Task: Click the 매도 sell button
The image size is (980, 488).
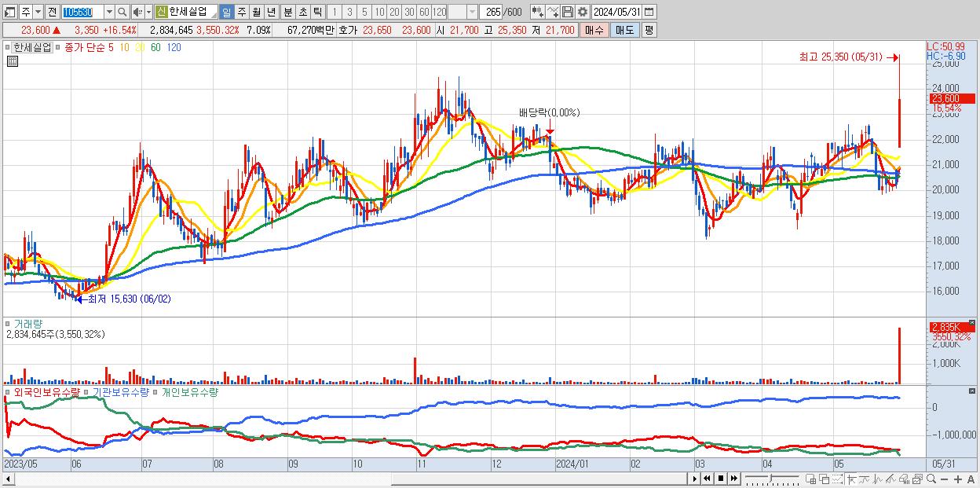Action: click(x=625, y=30)
